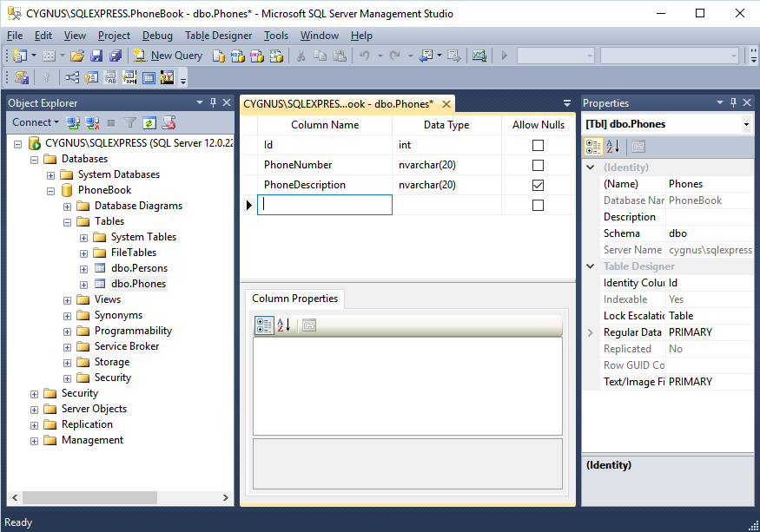Uncheck Allow Nulls for PhoneDescription column
Viewport: 760px width, 532px height.
tap(538, 185)
